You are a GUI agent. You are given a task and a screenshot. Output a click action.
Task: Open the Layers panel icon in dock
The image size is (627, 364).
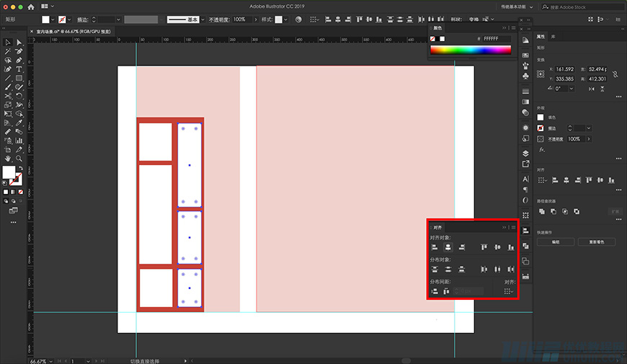pos(525,153)
